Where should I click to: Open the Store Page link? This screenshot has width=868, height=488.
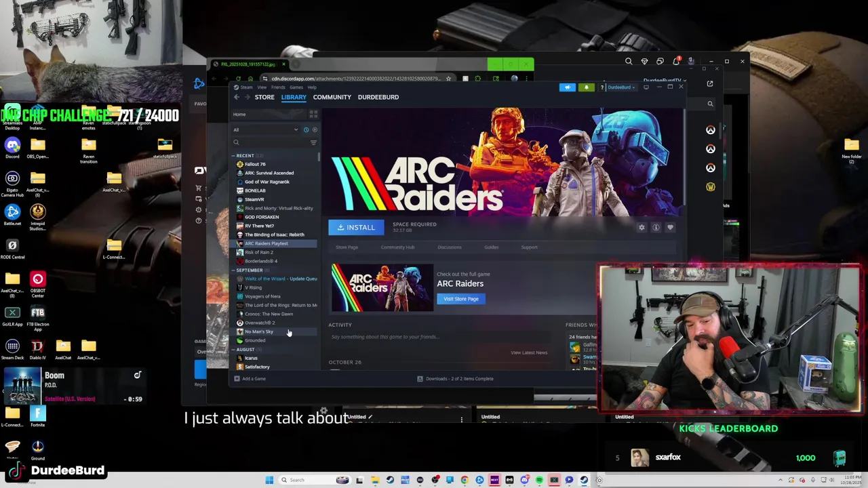click(347, 247)
